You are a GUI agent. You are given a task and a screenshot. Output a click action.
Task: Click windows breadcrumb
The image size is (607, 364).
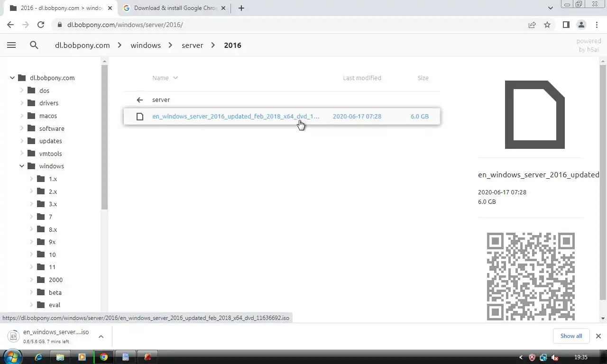146,45
